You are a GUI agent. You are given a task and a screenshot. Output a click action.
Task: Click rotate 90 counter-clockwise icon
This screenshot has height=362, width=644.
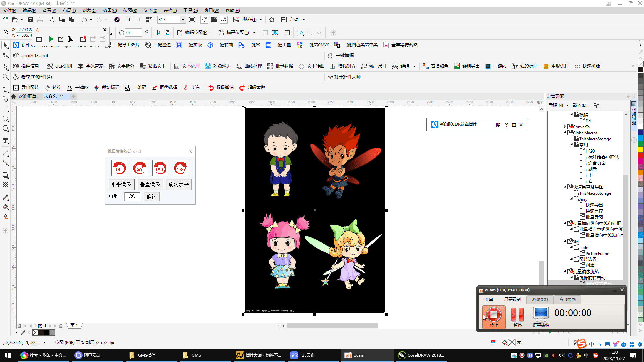pos(119,168)
